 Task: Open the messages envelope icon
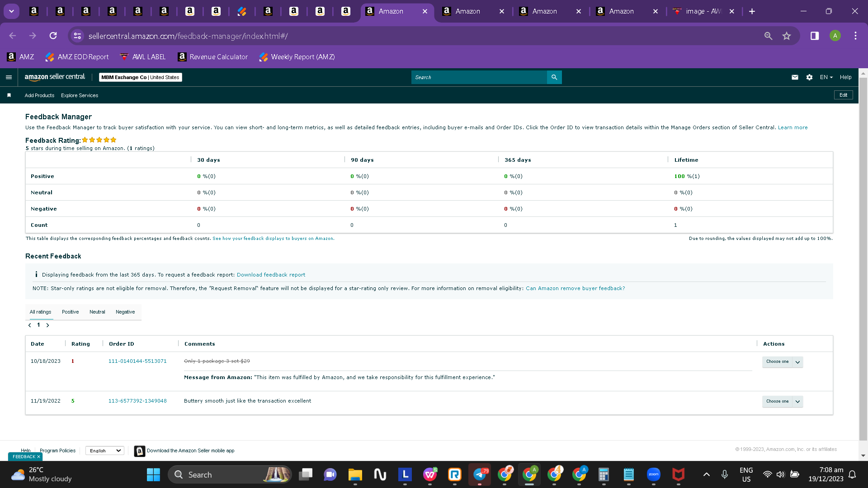(x=795, y=77)
